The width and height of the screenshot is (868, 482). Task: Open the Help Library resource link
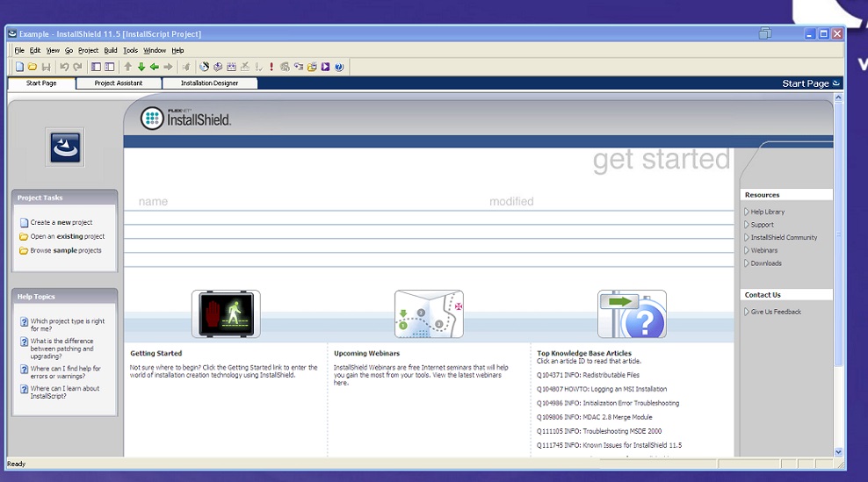(x=767, y=212)
